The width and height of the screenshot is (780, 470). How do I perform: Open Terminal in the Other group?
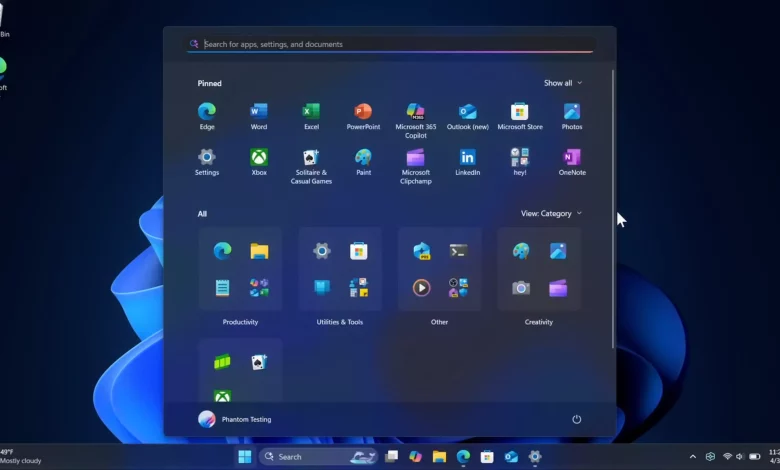[x=458, y=251]
